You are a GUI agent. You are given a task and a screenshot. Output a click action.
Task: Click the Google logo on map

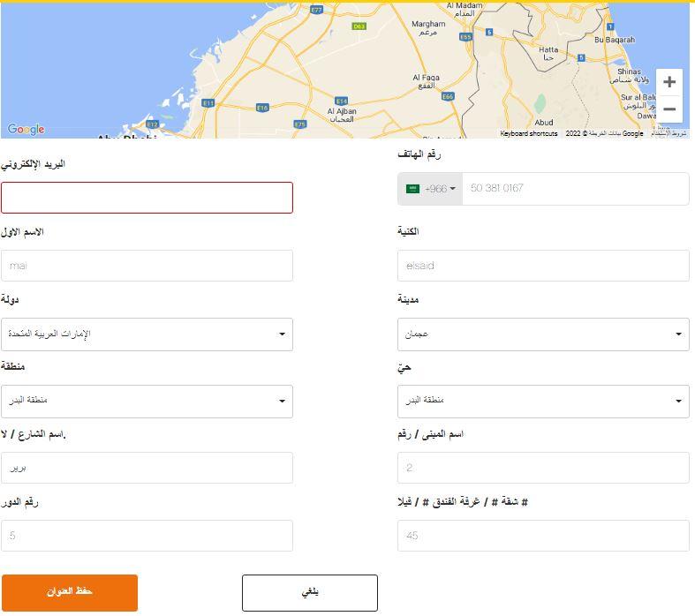coord(26,130)
